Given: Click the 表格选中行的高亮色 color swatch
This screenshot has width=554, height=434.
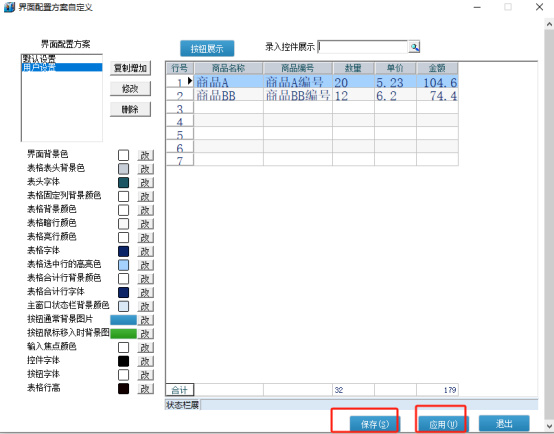Looking at the screenshot, I should pyautogui.click(x=123, y=265).
